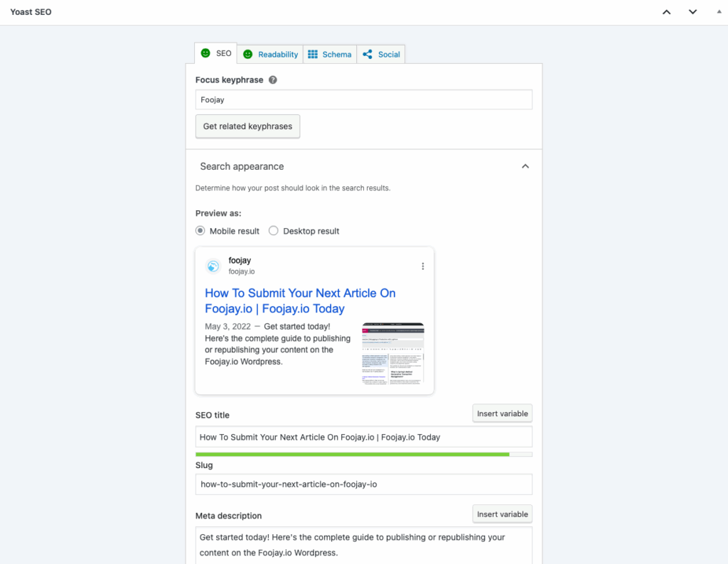This screenshot has width=728, height=564.
Task: Click Insert variable for Meta description
Action: (x=502, y=514)
